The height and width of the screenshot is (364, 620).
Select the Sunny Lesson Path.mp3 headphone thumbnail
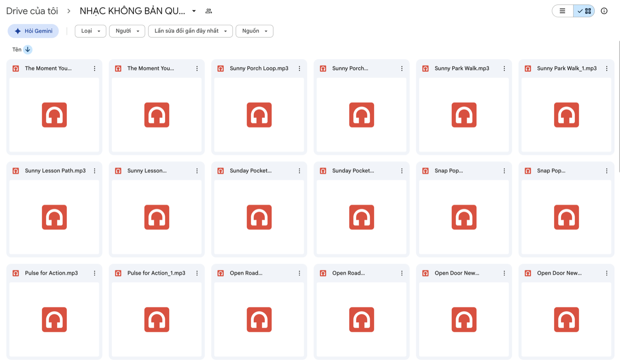pyautogui.click(x=54, y=217)
